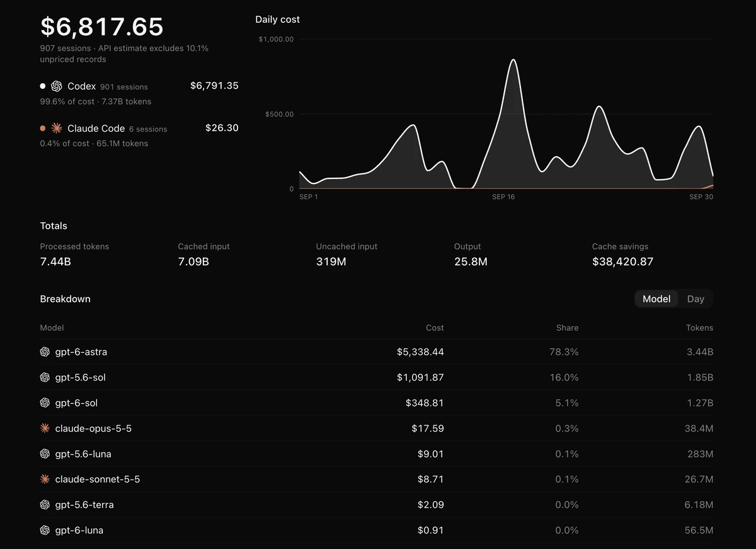The image size is (756, 549).
Task: Click the Cost column header
Action: [x=435, y=328]
